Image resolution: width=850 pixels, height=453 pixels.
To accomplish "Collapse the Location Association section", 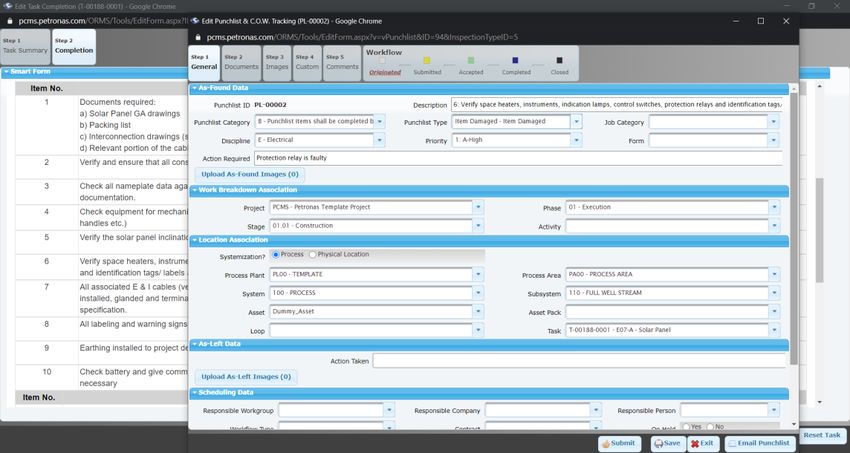I will [194, 240].
